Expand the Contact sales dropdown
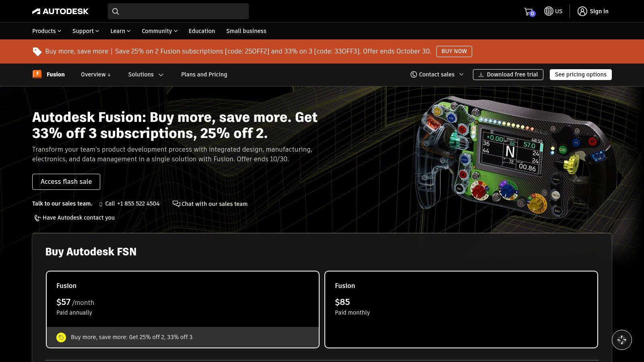644x362 pixels. pos(437,74)
